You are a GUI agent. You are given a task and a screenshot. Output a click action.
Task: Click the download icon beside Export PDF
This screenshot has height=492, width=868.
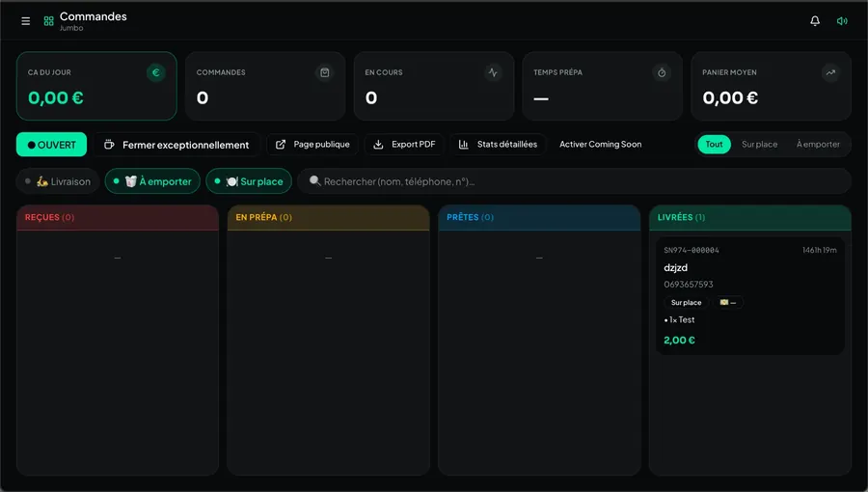click(x=378, y=145)
